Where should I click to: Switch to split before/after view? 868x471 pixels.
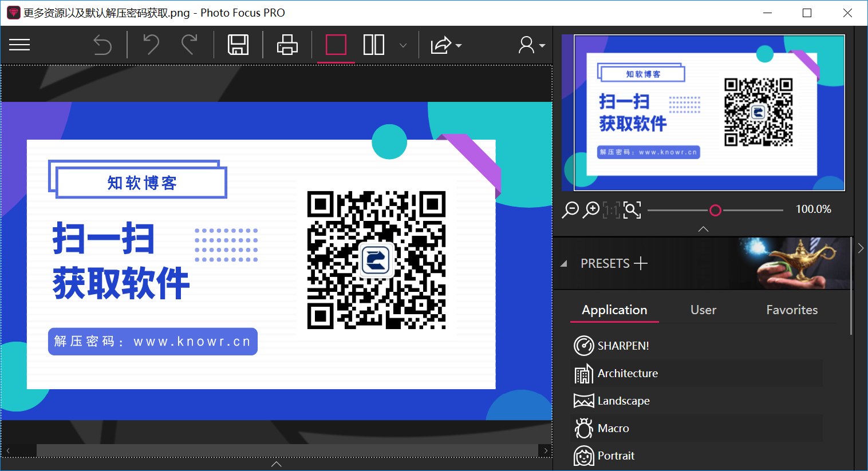[374, 45]
